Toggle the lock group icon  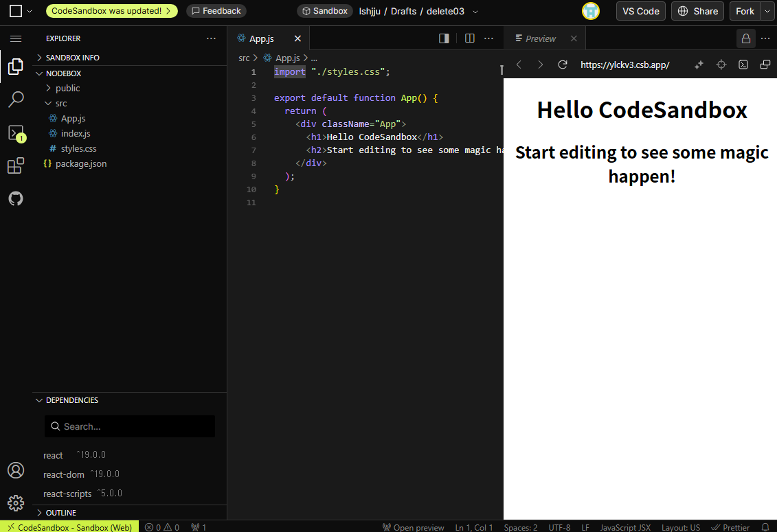(x=746, y=38)
